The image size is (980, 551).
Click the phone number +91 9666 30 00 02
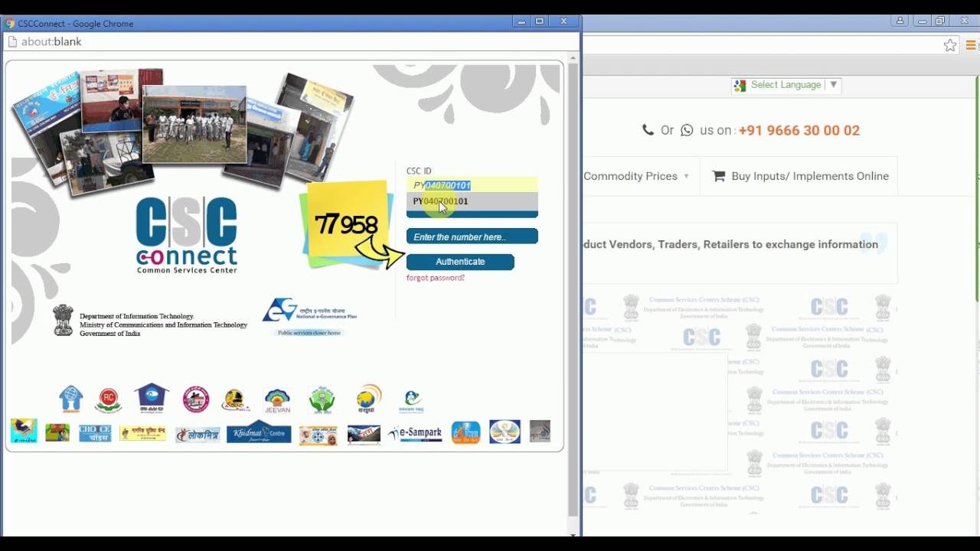[x=799, y=131]
